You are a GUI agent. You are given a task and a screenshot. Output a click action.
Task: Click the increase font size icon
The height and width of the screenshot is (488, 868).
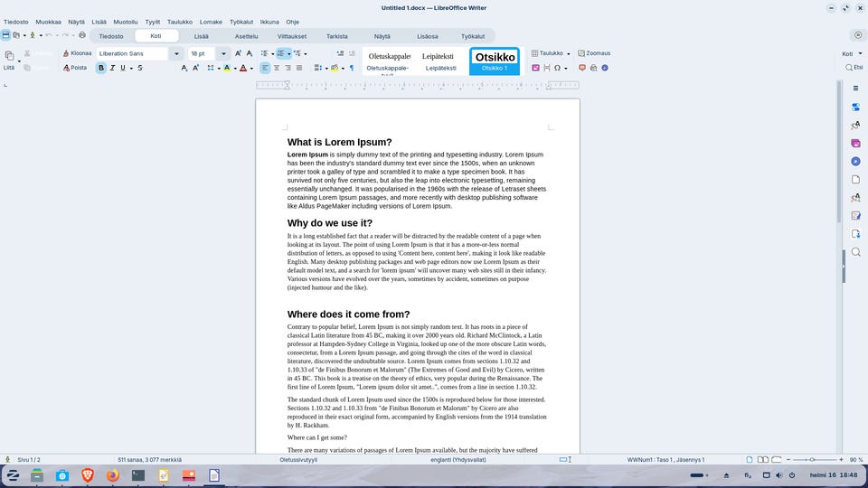coord(239,53)
